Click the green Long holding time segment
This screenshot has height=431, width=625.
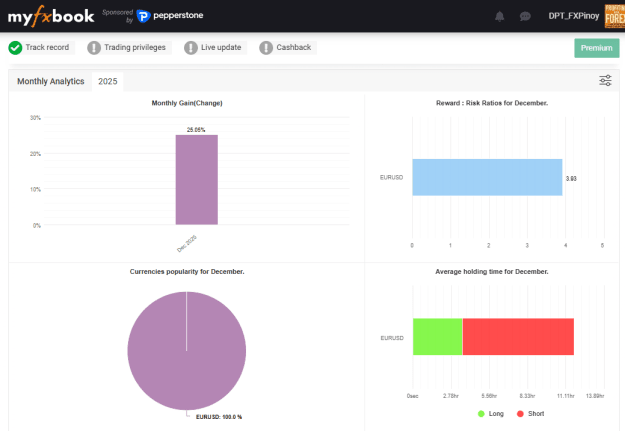point(437,337)
